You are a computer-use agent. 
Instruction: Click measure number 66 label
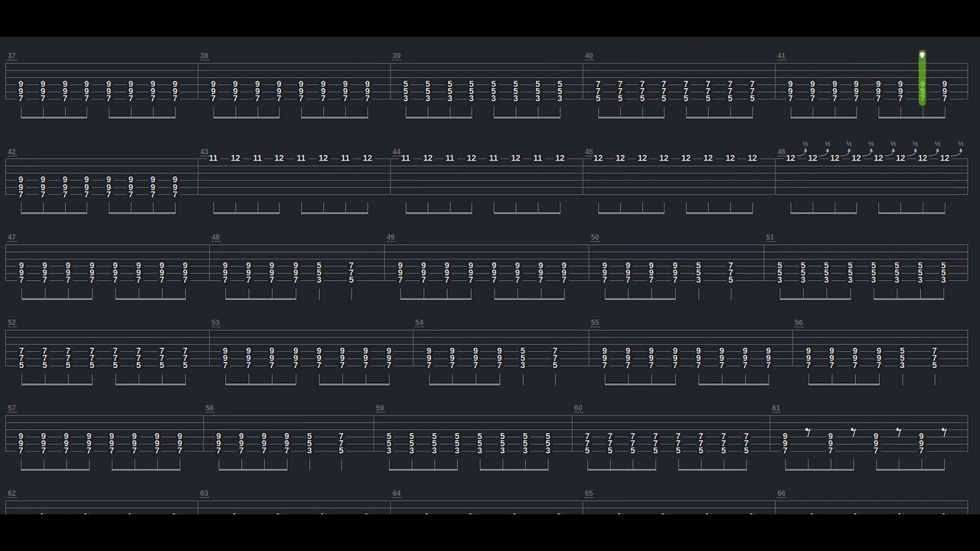coord(781,494)
